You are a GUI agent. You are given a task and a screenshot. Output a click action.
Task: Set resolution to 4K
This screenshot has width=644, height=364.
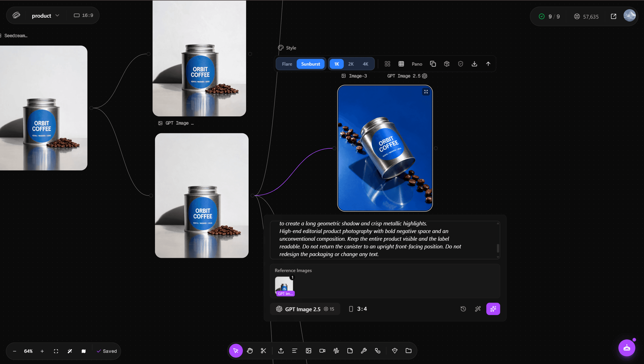365,64
